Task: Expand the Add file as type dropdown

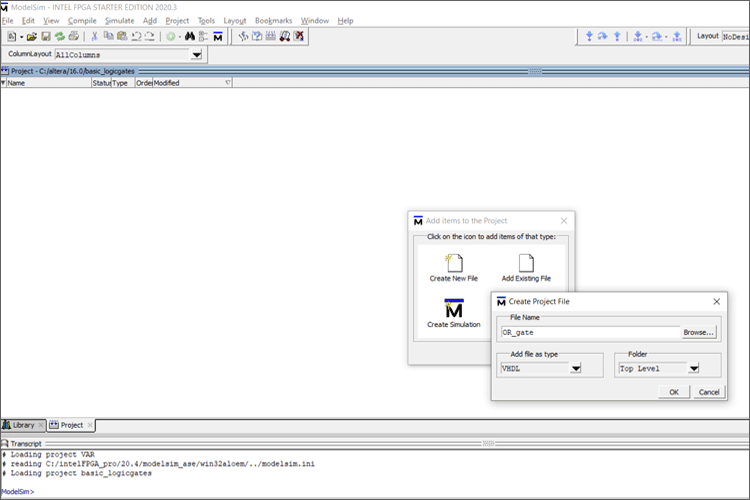Action: tap(576, 368)
